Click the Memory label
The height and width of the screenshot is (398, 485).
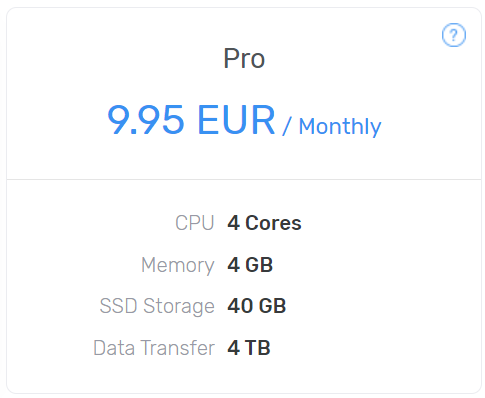[x=177, y=265]
